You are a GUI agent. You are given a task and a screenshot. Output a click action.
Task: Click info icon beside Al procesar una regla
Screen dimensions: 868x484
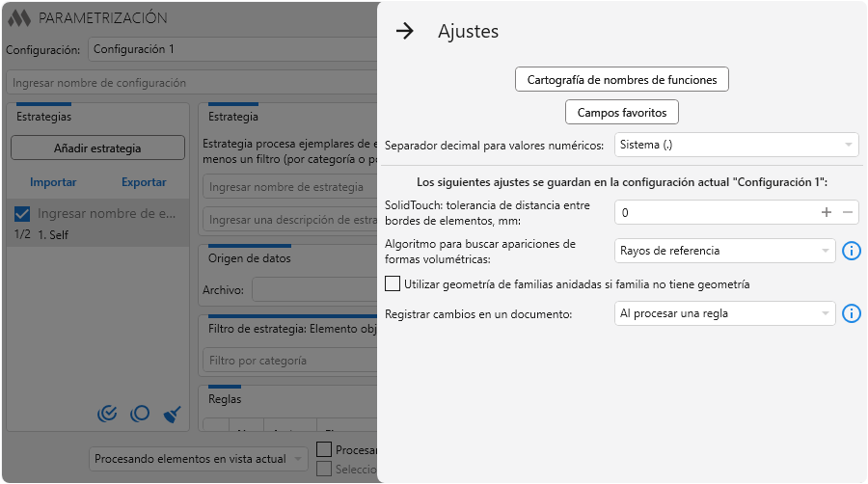point(851,313)
